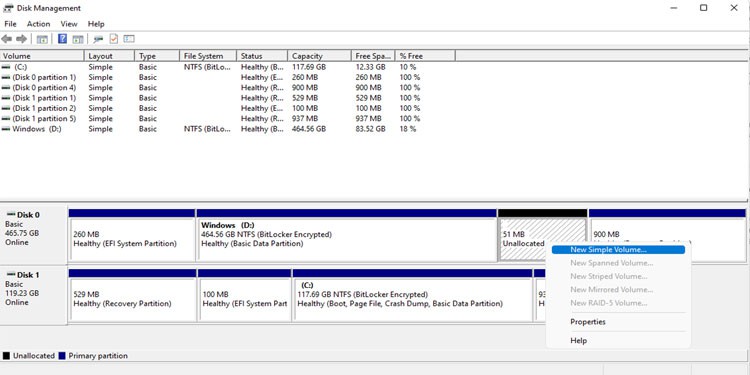
Task: Open the Action menu
Action: (x=38, y=24)
